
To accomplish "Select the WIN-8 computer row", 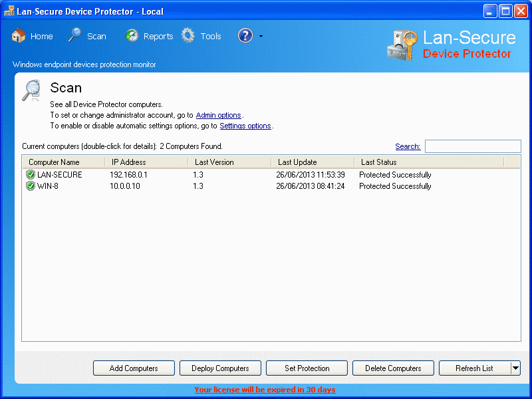I will (x=271, y=186).
